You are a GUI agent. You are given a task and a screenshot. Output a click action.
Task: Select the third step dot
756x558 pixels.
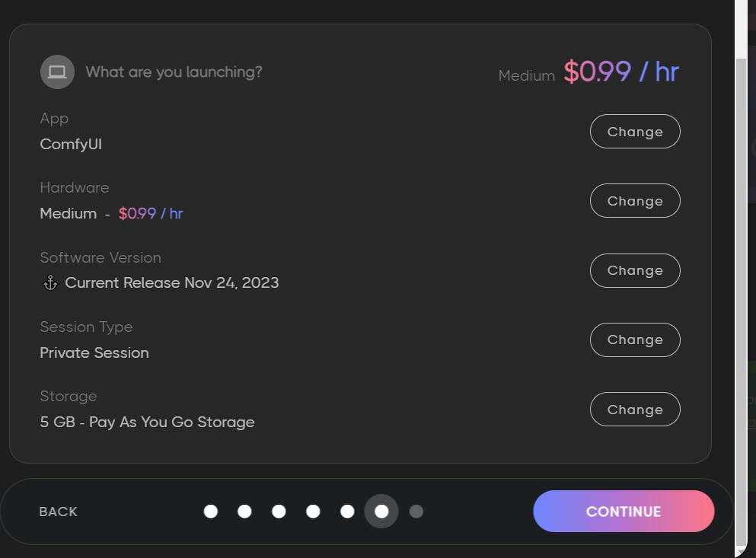pos(279,512)
